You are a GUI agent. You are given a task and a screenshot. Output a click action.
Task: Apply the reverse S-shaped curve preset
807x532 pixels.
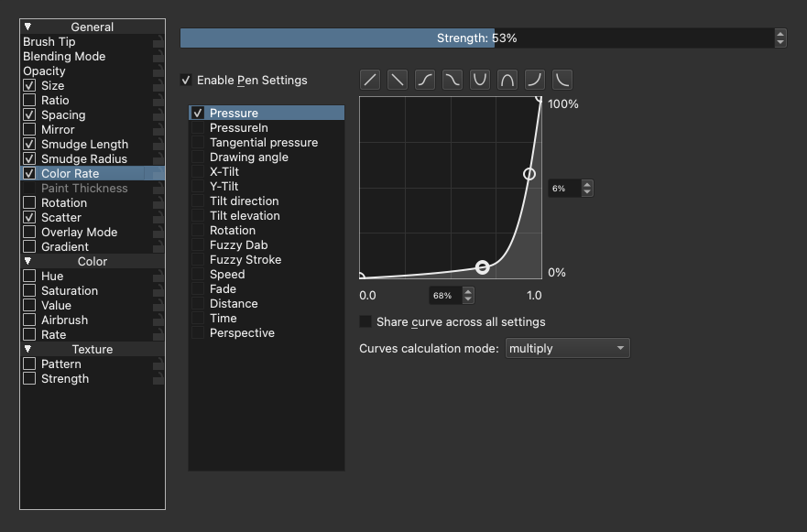pyautogui.click(x=452, y=80)
